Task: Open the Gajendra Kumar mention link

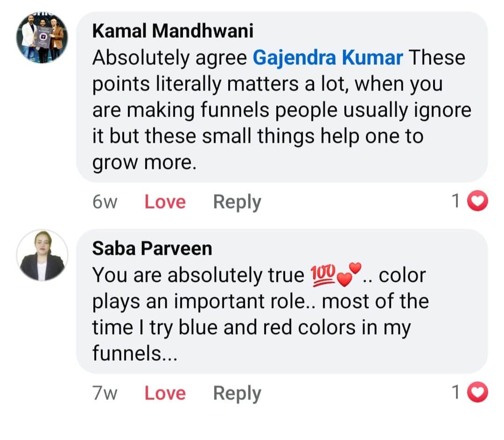Action: [327, 57]
